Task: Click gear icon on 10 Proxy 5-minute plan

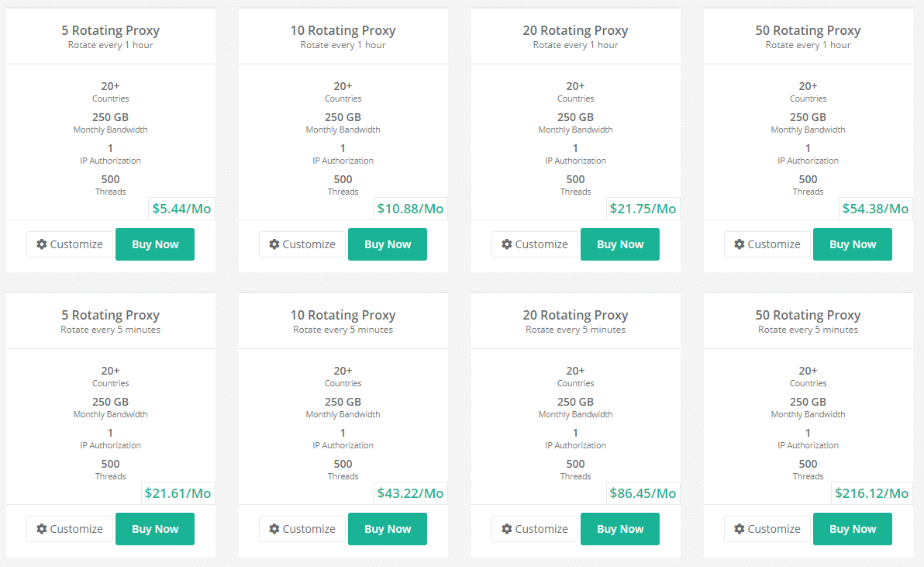Action: pos(274,529)
